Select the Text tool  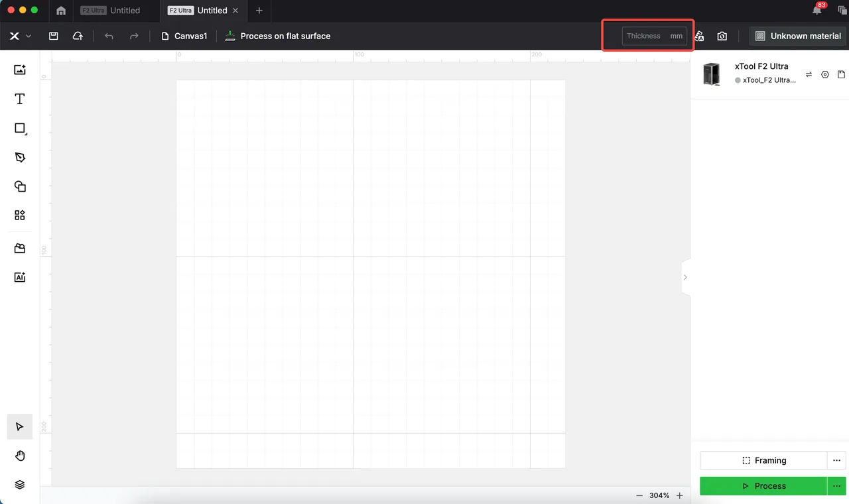pyautogui.click(x=20, y=99)
